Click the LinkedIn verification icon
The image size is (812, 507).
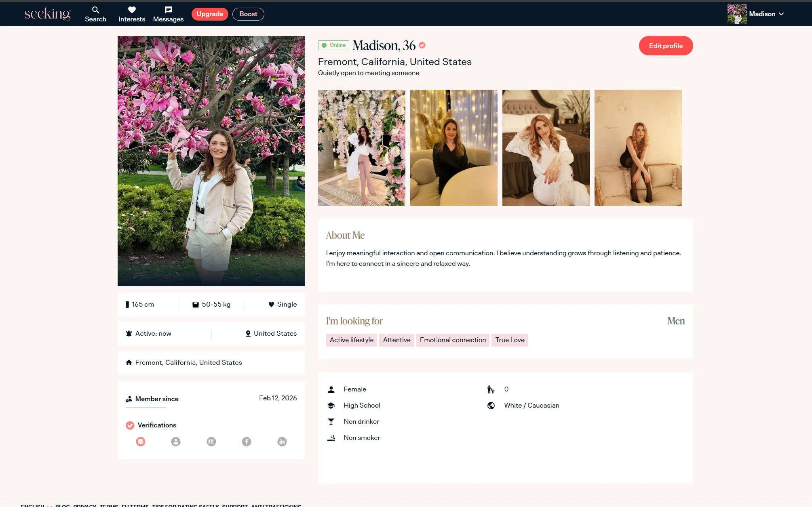(x=282, y=442)
